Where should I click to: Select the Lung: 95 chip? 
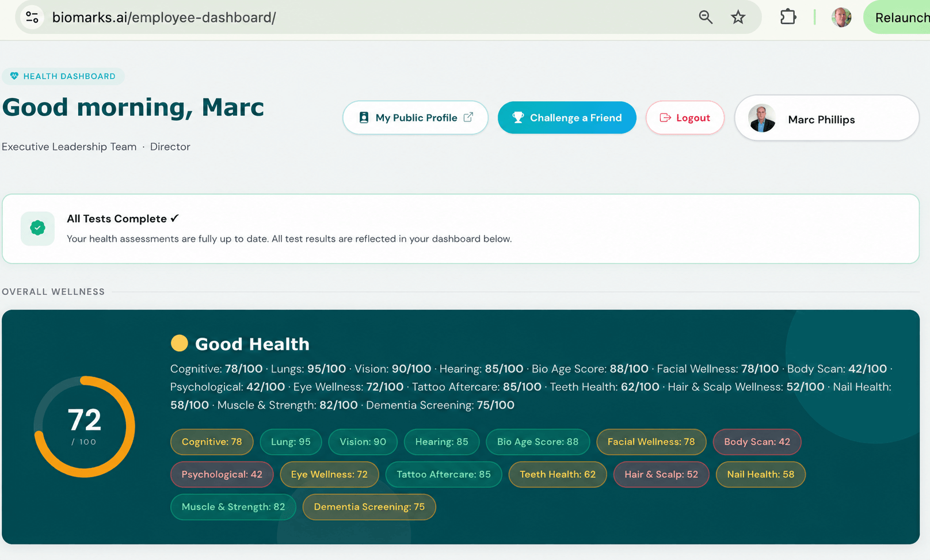(291, 442)
